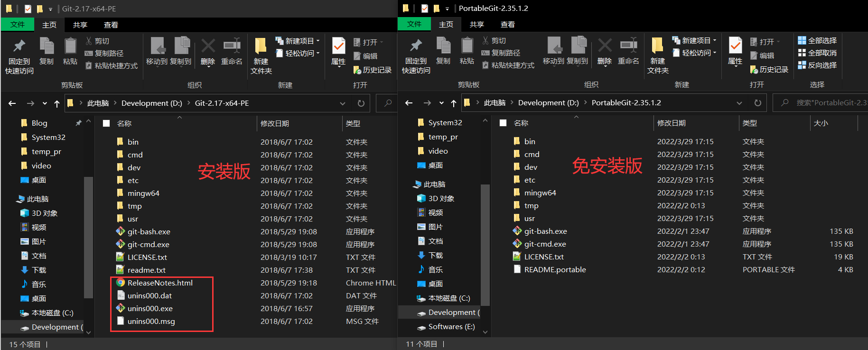Click Properties (属性) in PortableGit window
The width and height of the screenshot is (868, 350).
pyautogui.click(x=735, y=51)
